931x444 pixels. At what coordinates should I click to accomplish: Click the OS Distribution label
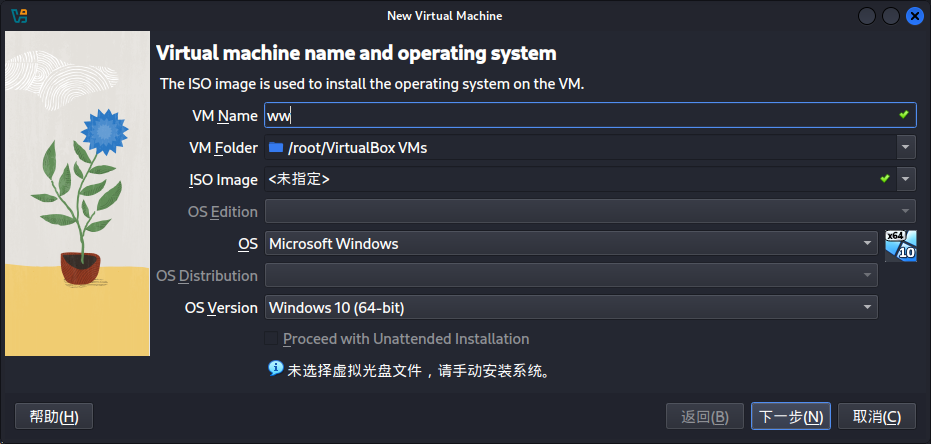click(207, 276)
